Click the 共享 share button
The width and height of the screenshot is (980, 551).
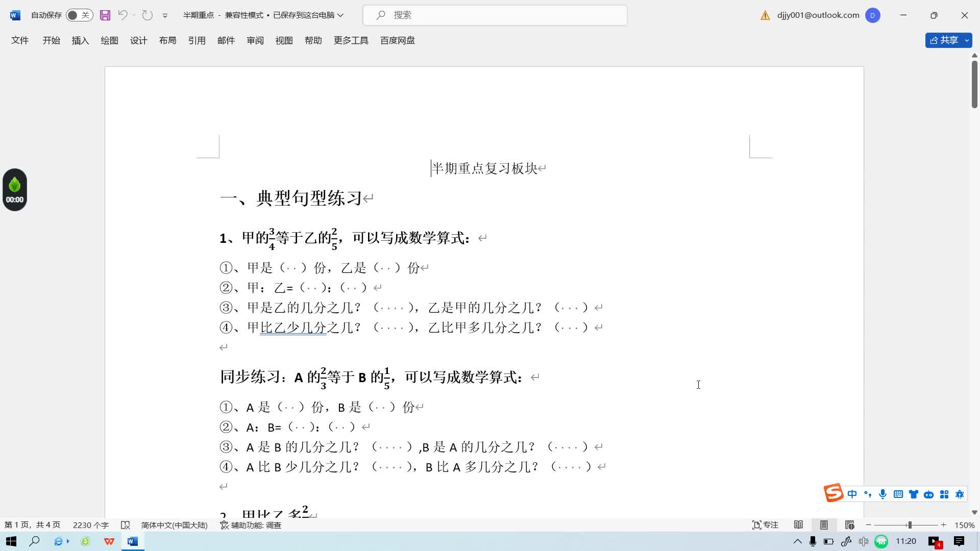(x=944, y=40)
